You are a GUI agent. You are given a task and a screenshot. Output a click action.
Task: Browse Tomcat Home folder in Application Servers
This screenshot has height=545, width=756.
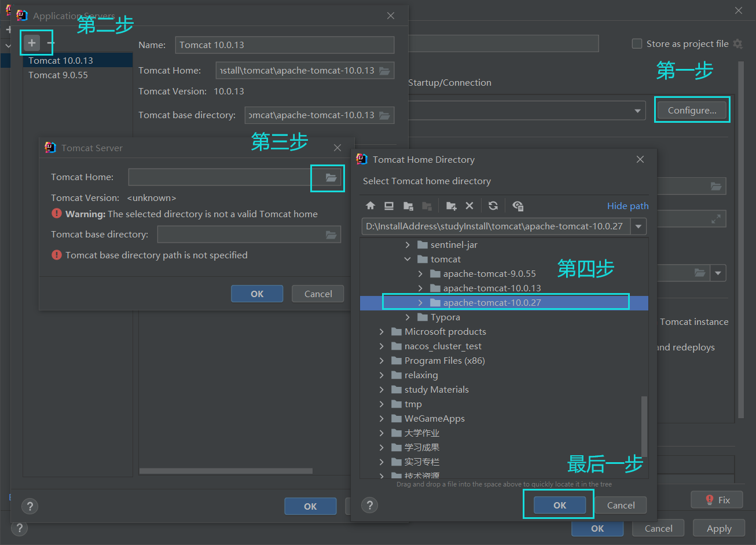(384, 71)
